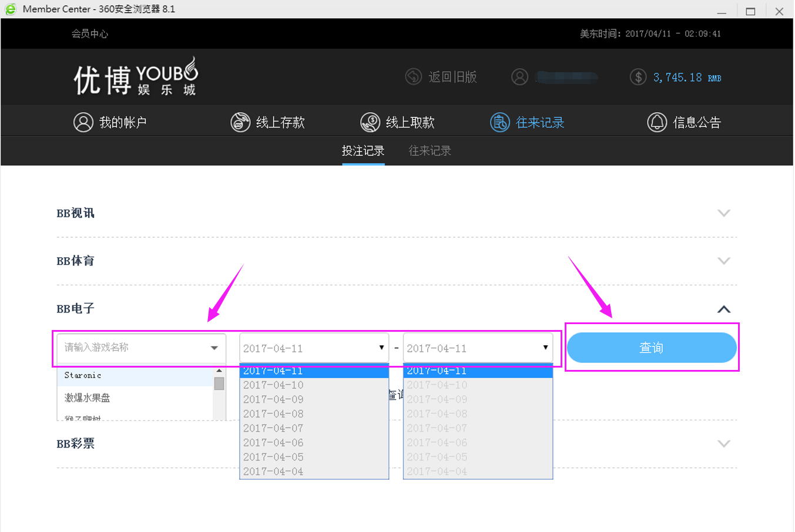
Task: Click the dollar balance icon
Action: pos(638,77)
